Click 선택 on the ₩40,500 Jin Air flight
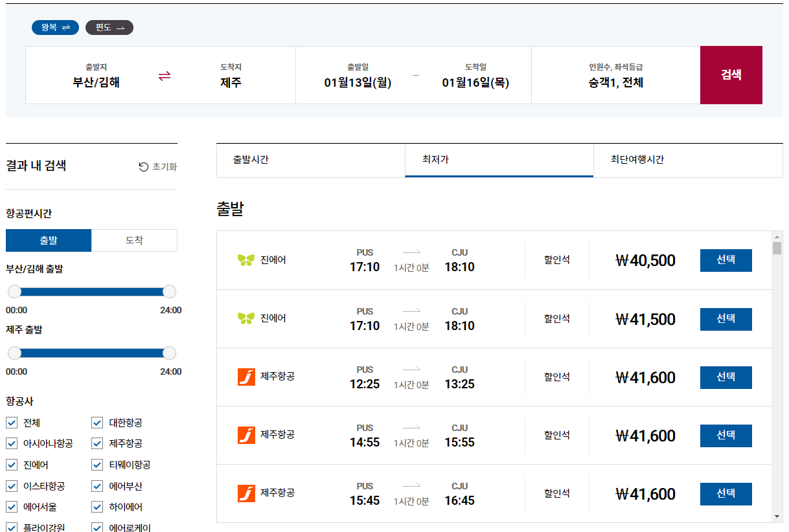Screen dimensions: 789x532 [x=726, y=260]
